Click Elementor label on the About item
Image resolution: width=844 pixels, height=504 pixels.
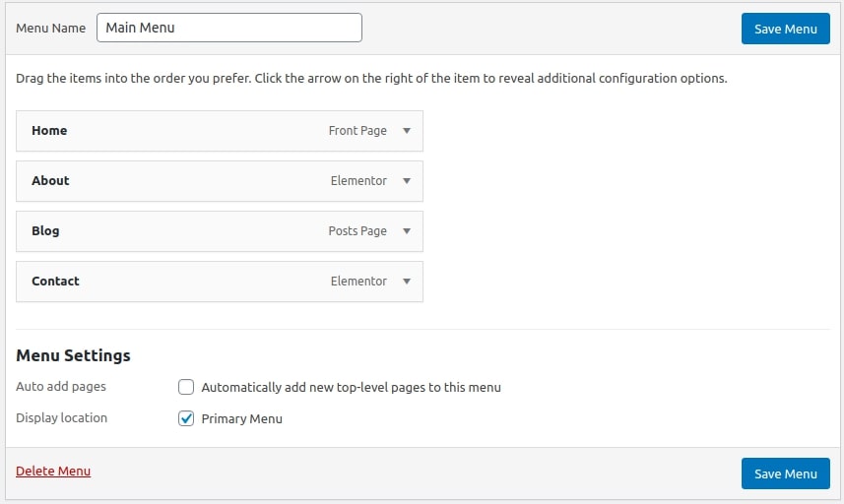coord(358,181)
